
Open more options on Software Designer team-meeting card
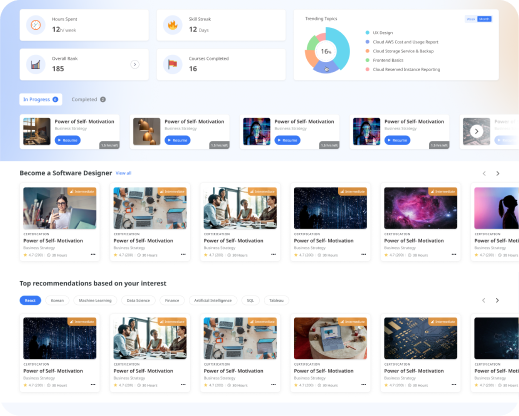pyautogui.click(x=273, y=254)
